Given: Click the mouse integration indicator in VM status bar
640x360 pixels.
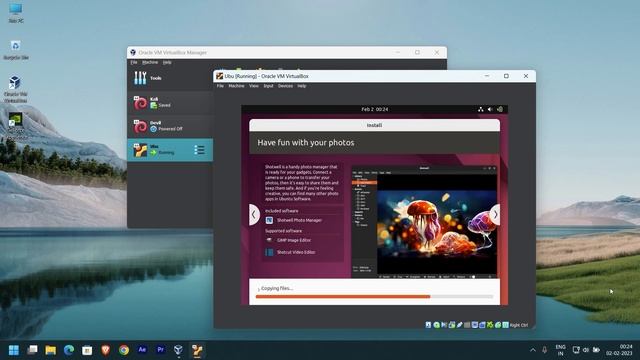Looking at the screenshot, I should [x=498, y=325].
